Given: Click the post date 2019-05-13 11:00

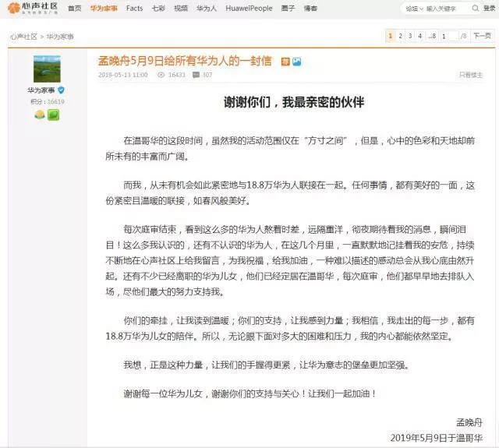Looking at the screenshot, I should [x=123, y=75].
